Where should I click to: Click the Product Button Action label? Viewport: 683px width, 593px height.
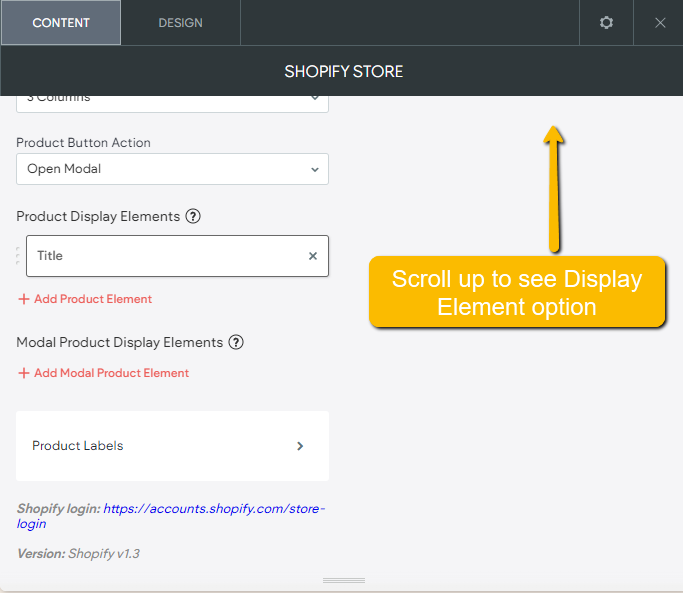click(84, 142)
